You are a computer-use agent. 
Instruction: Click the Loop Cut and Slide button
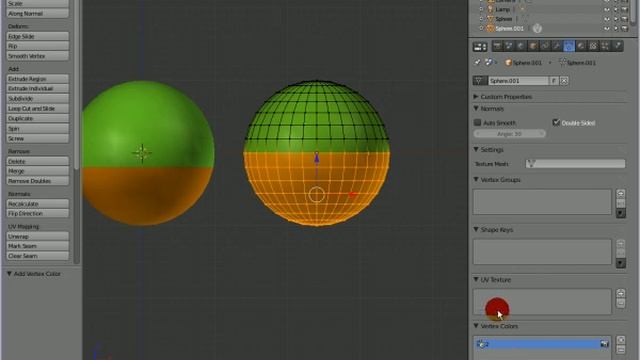(x=38, y=109)
